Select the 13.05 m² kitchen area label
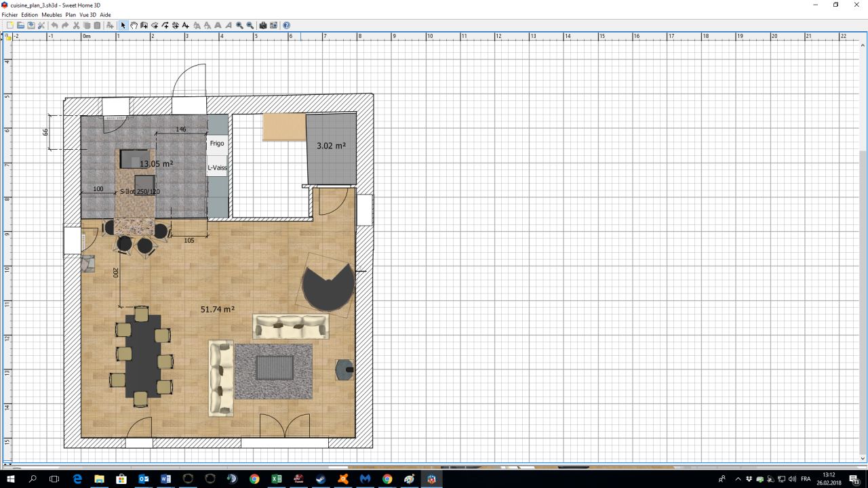Image resolution: width=868 pixels, height=488 pixels. 157,163
